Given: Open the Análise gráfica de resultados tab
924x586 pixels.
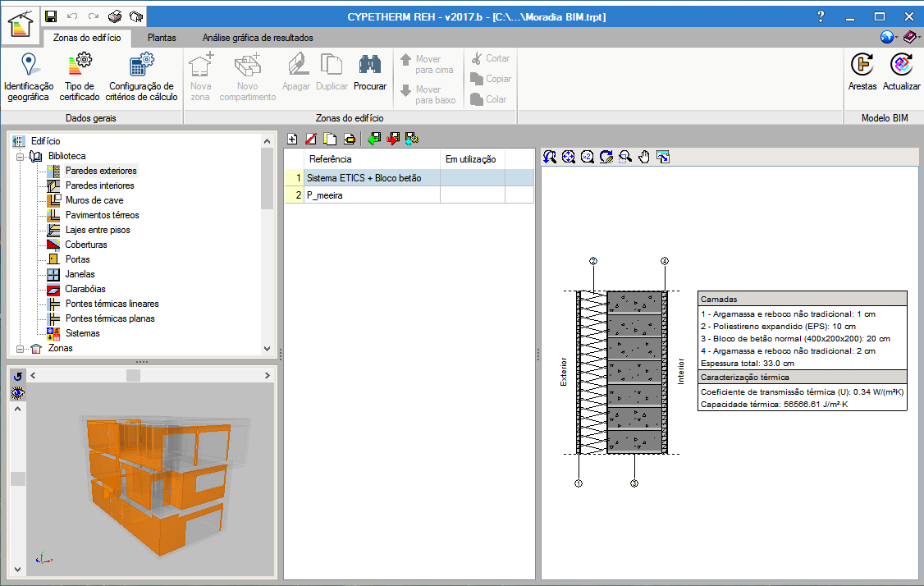Looking at the screenshot, I should coord(258,38).
